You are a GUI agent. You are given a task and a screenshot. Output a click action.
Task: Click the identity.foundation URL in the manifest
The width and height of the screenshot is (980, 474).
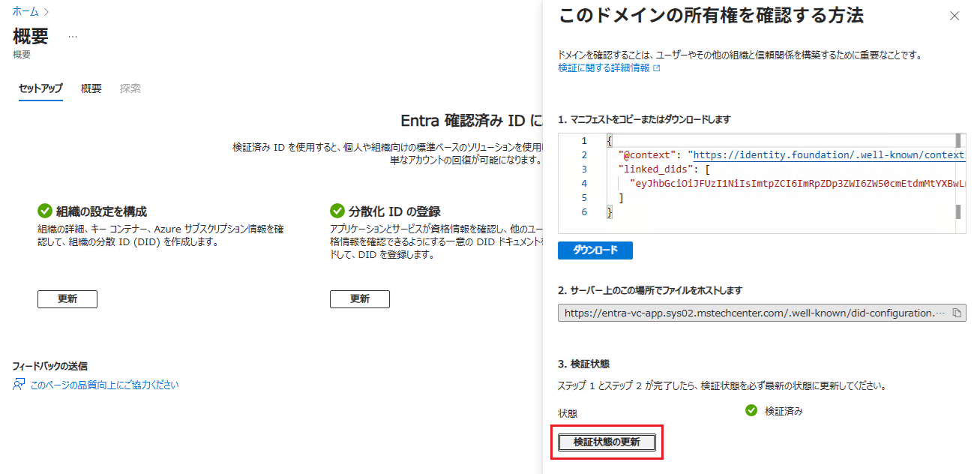pos(825,155)
